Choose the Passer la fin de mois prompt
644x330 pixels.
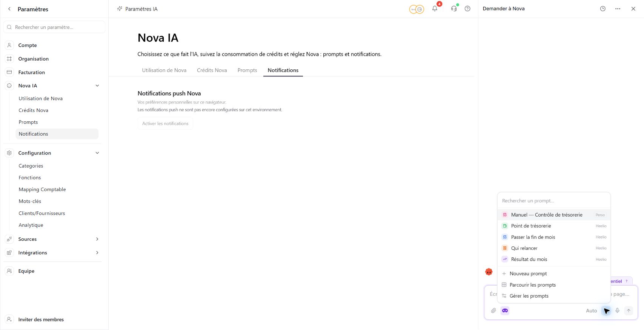click(554, 237)
